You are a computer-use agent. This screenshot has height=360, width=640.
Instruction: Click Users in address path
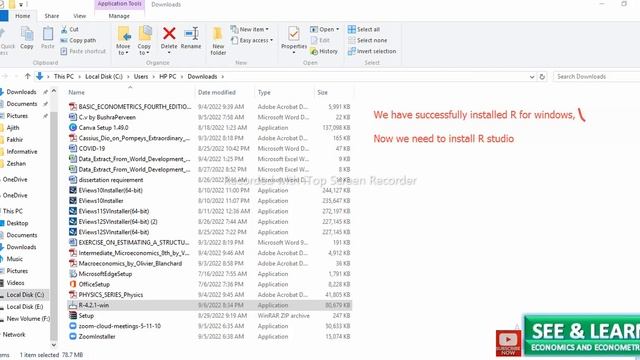pyautogui.click(x=141, y=76)
